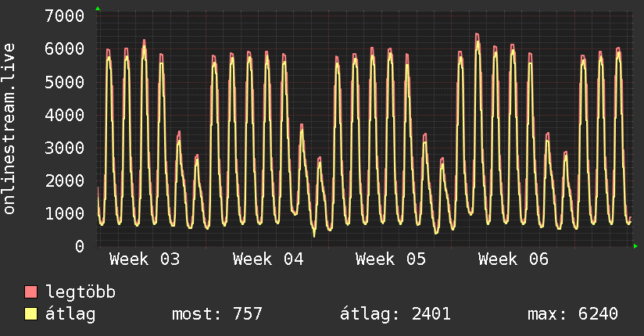Click the 1000 y-axis label

65,213
